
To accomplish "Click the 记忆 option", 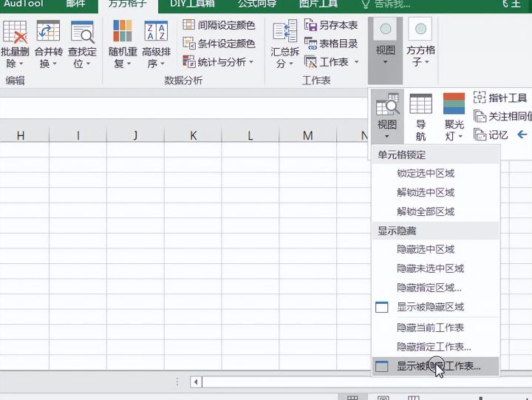I will [491, 135].
